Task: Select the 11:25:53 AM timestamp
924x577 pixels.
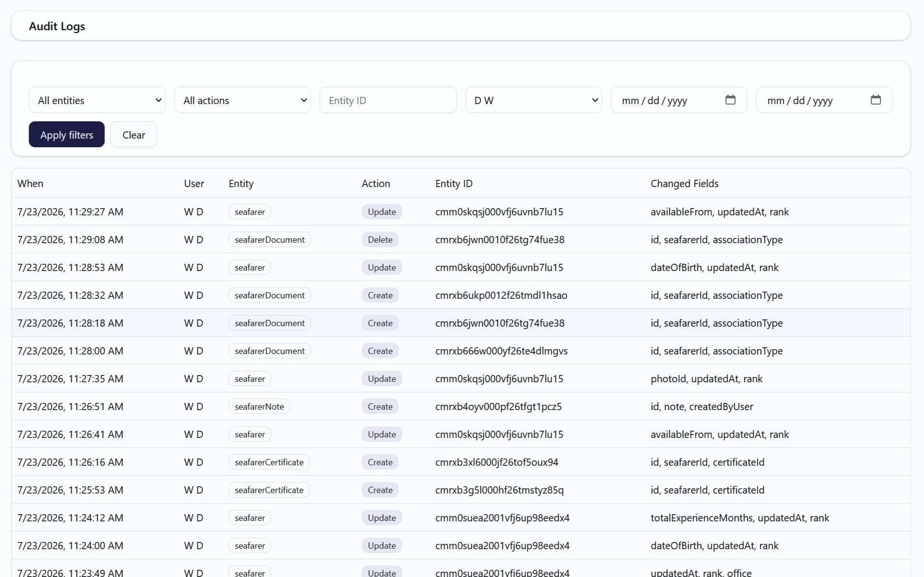Action: (71, 490)
